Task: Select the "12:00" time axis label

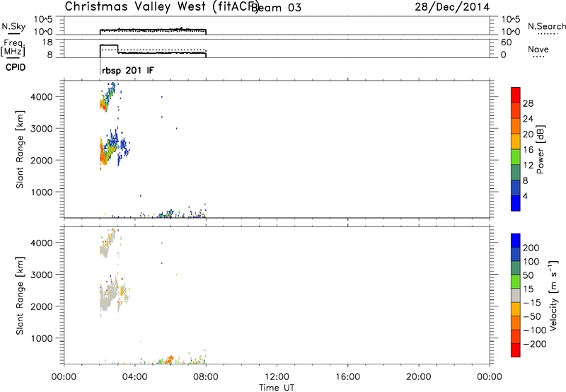Action: point(277,377)
